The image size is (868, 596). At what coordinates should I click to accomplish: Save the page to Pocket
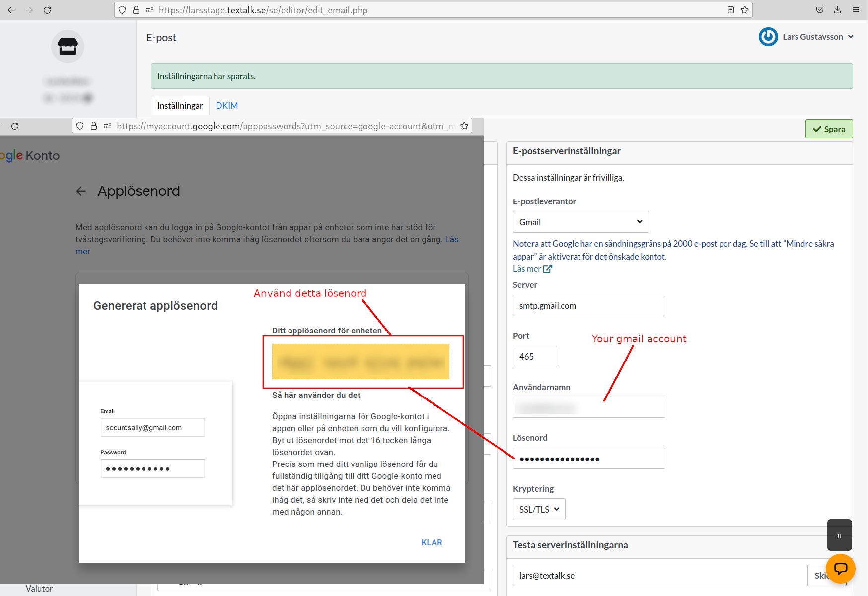[x=819, y=10]
